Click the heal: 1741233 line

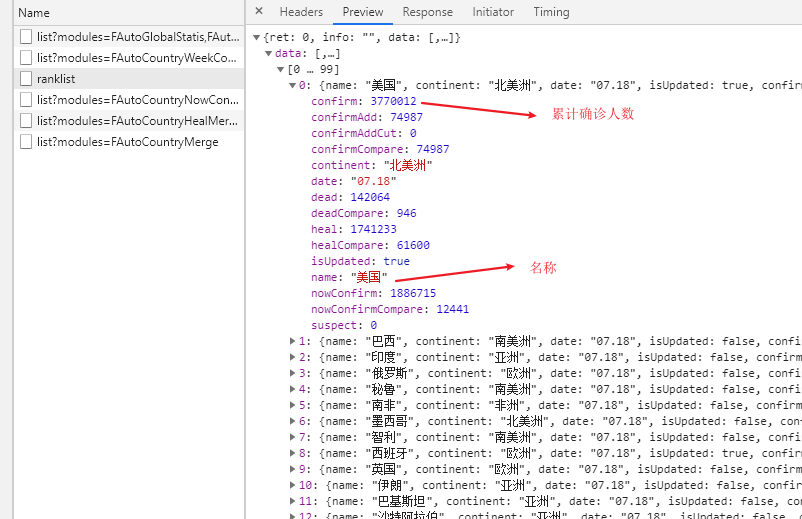[x=354, y=229]
